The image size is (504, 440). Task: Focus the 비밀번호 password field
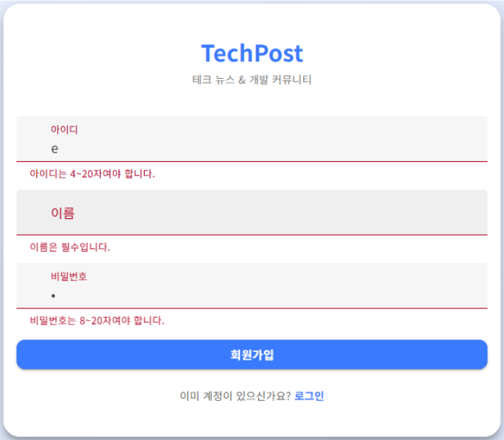point(252,285)
